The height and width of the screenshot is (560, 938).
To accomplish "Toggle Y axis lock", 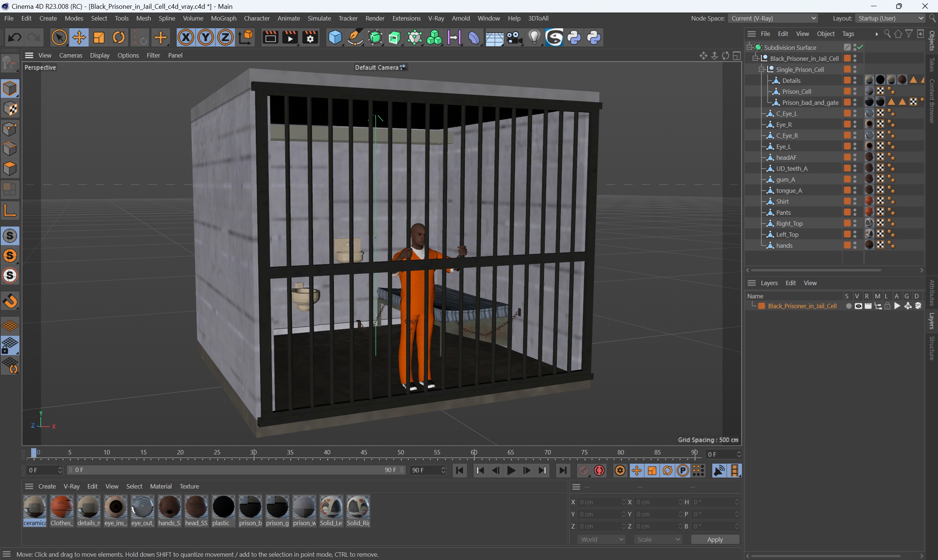I will pos(206,37).
